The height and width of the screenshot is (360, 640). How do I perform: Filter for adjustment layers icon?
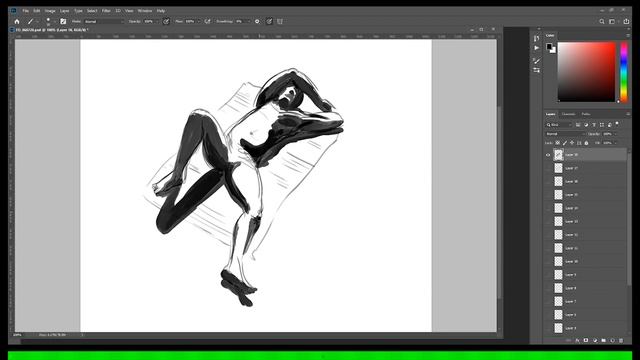586,125
